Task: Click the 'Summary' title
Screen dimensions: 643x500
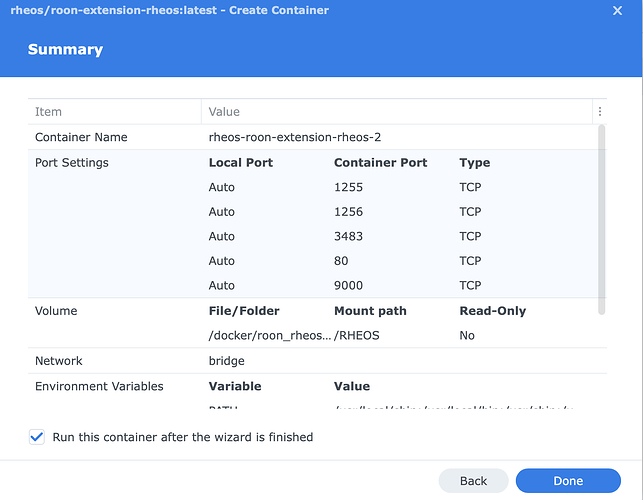Action: click(65, 50)
